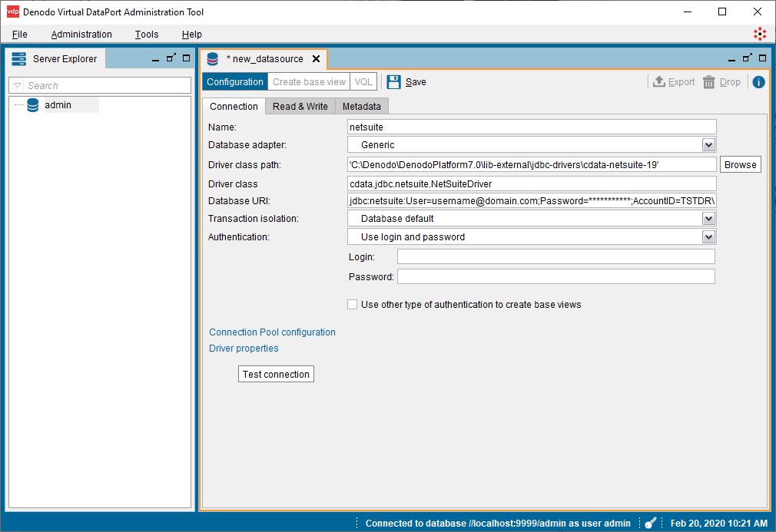Detach the Server Explorer panel
The image size is (776, 532).
click(171, 58)
